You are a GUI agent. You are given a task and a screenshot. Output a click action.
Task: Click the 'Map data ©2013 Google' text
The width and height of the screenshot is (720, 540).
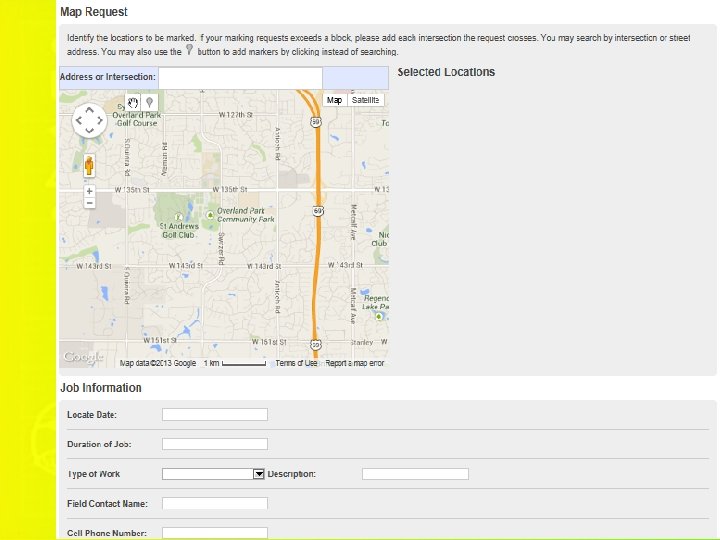(x=158, y=363)
